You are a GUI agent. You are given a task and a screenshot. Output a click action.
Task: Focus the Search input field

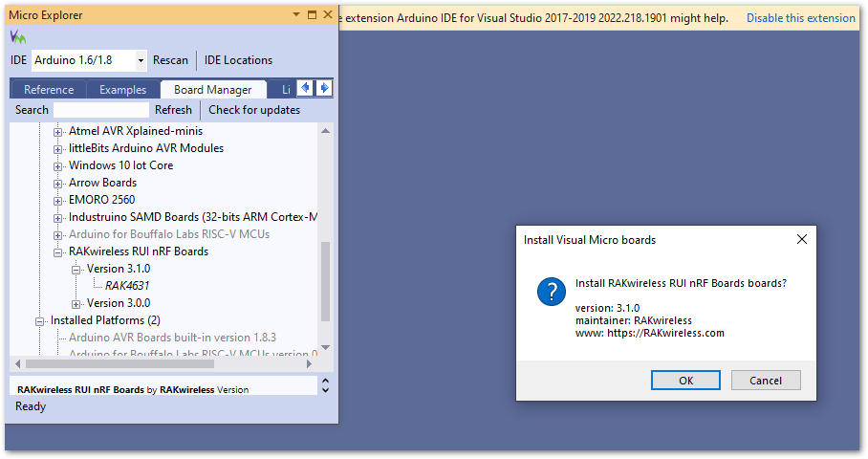click(101, 110)
